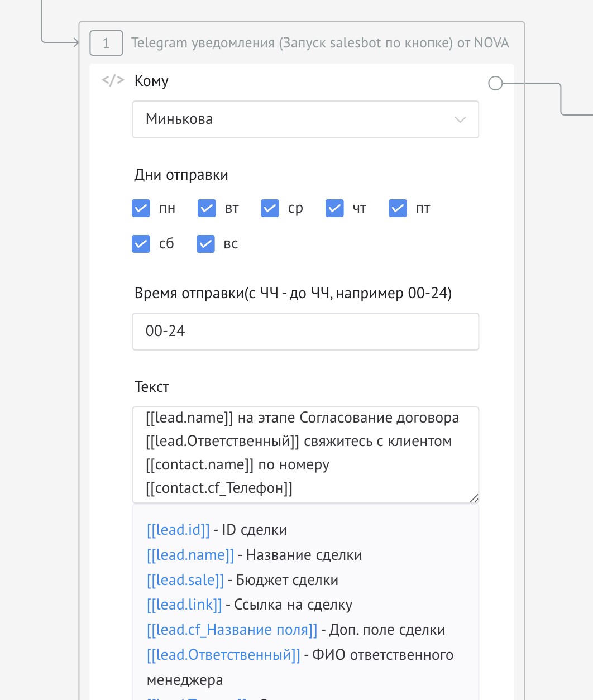Click the step number 1 badge
This screenshot has width=593, height=700.
click(106, 43)
